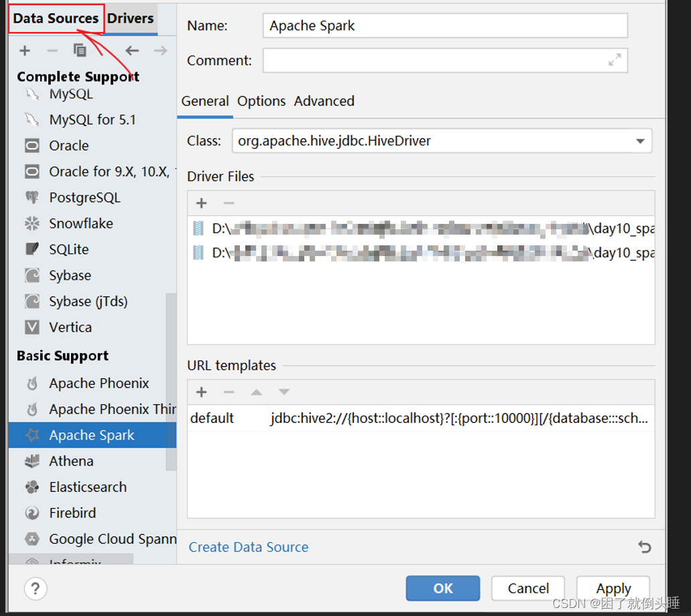Apply the driver changes
The height and width of the screenshot is (616, 691).
613,588
